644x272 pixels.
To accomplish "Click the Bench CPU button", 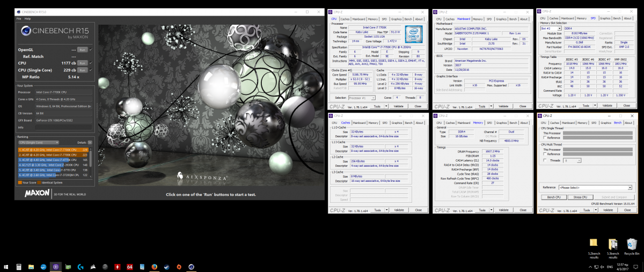I will (x=554, y=197).
